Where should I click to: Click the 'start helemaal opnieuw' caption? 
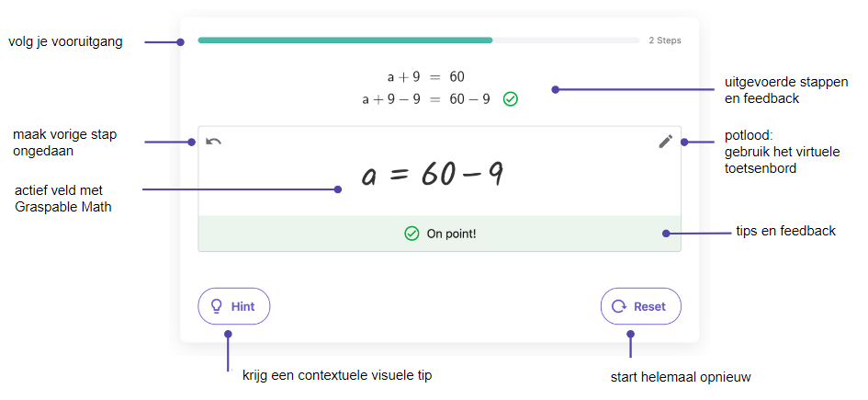click(x=681, y=378)
